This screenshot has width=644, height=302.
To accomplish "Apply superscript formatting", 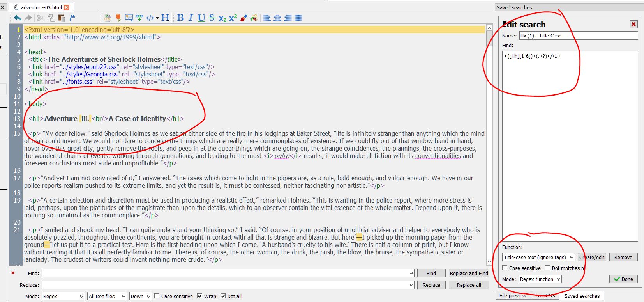I will tap(233, 18).
